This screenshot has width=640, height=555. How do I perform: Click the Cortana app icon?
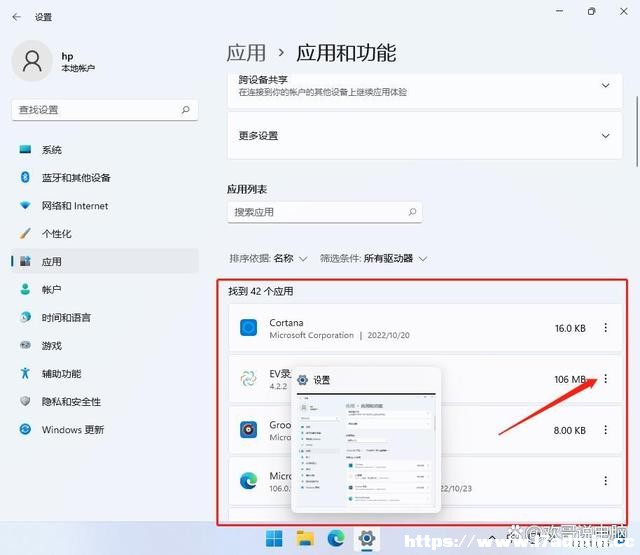[x=249, y=328]
